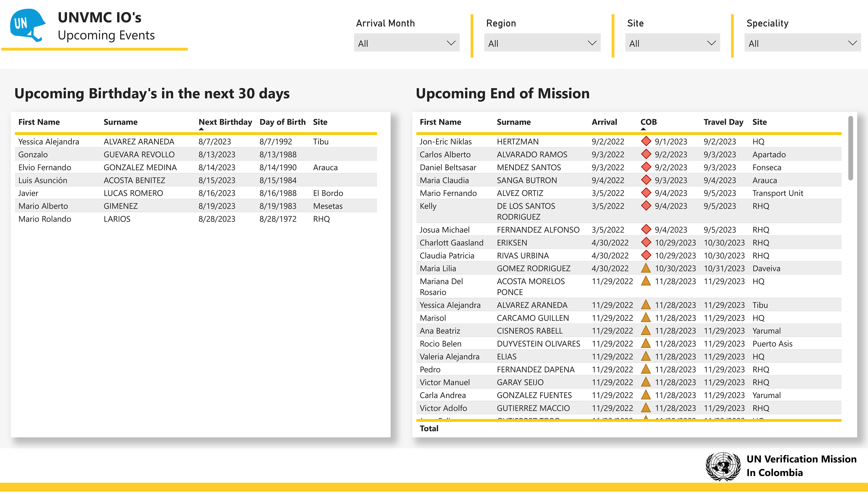Sort birthdays table by First Name header
The height and width of the screenshot is (495, 868).
[39, 122]
